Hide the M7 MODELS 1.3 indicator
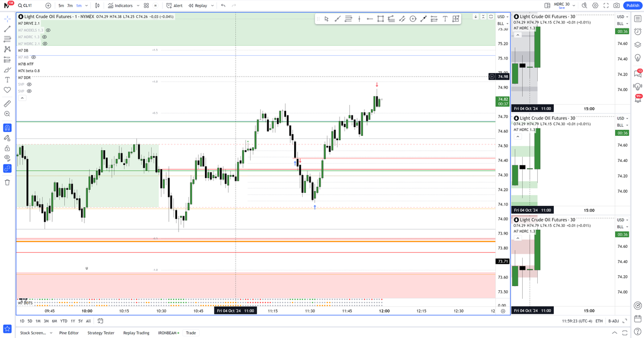The width and height of the screenshot is (644, 338). click(x=48, y=31)
